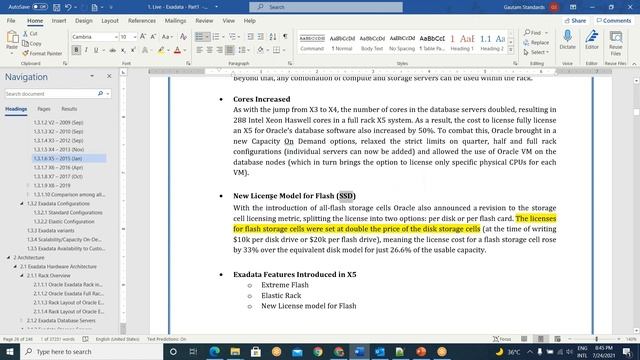
Task: Click the Undo arrow icon
Action: coord(68,7)
